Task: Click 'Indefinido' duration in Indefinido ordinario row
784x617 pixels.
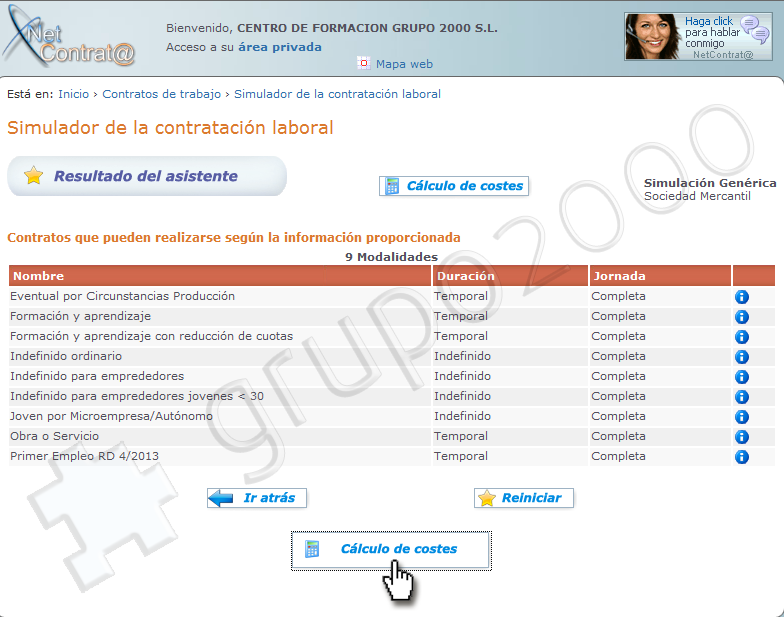Action: (462, 356)
